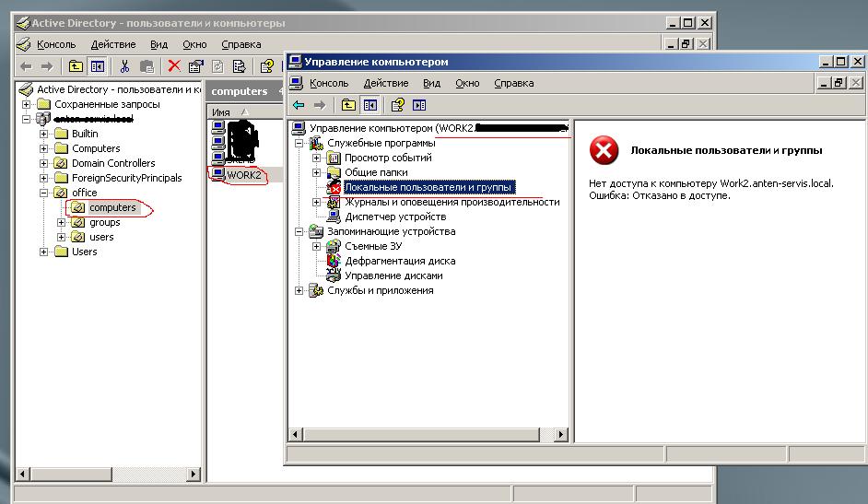This screenshot has width=868, height=504.
Task: Select groups OU under office
Action: 105,222
